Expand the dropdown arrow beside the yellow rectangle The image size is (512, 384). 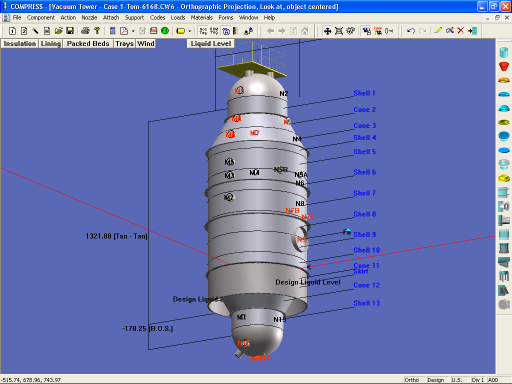click(x=190, y=31)
